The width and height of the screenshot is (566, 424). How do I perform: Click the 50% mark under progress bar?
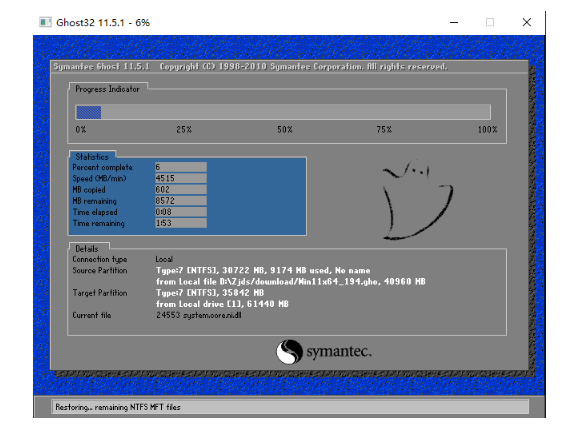click(x=285, y=130)
